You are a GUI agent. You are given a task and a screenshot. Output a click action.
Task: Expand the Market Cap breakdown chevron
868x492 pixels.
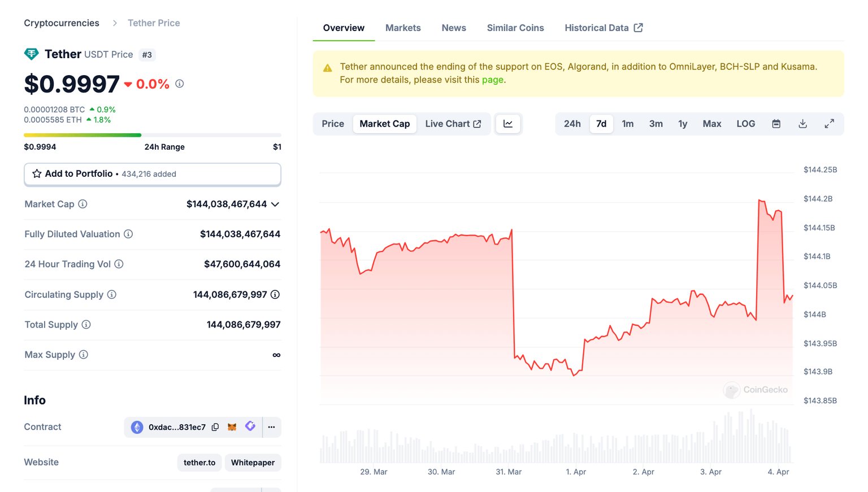click(x=275, y=204)
